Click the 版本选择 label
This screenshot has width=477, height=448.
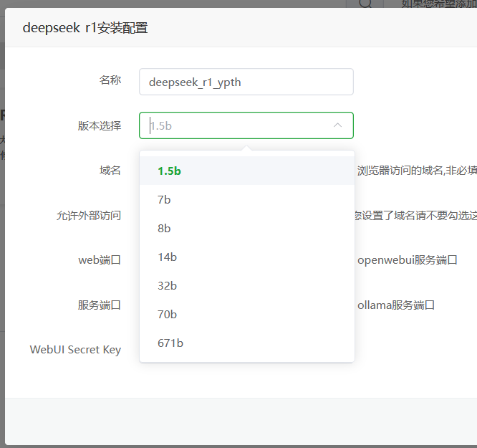100,125
